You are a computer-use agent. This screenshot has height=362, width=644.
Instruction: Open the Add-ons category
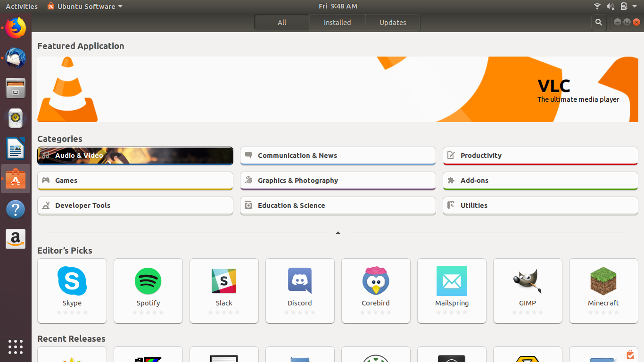[540, 181]
